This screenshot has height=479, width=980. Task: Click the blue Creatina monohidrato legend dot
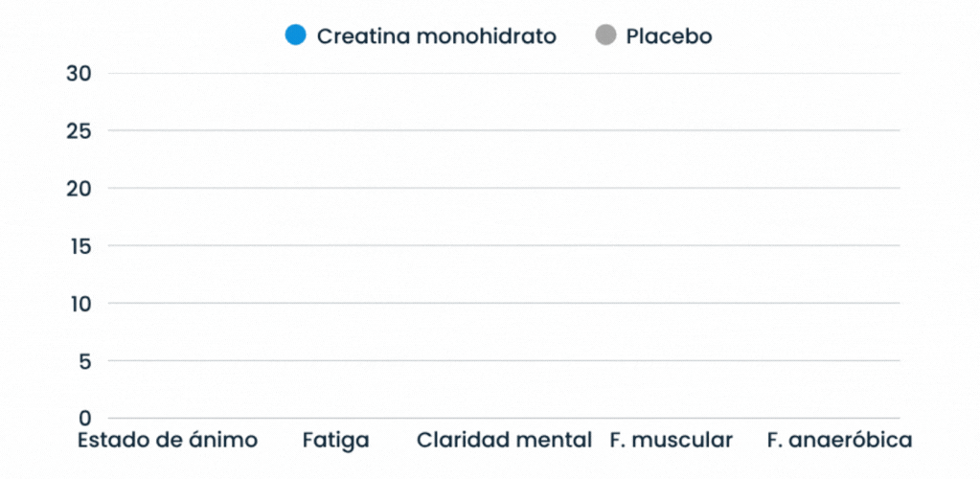click(x=295, y=36)
